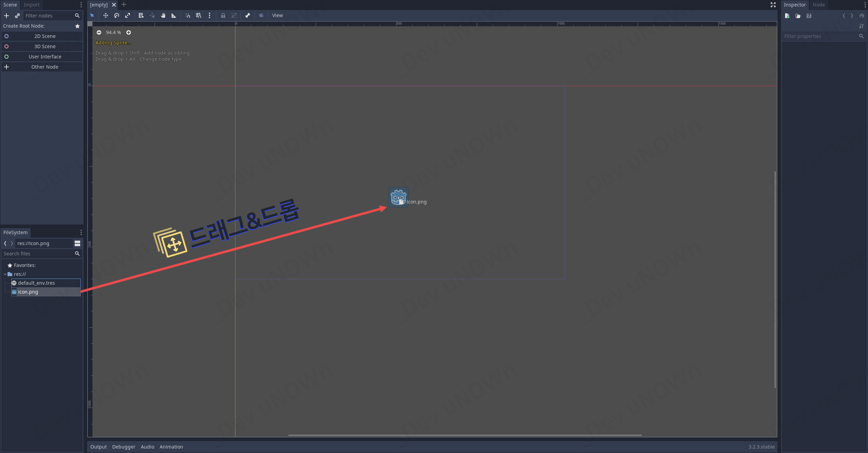Select the Scale mode tool

[128, 15]
